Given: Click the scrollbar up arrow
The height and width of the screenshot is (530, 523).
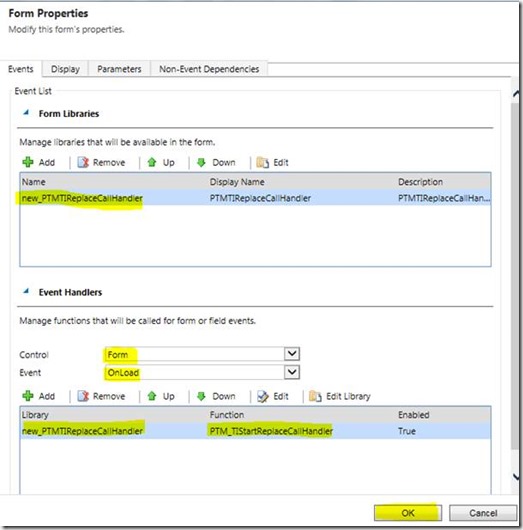Looking at the screenshot, I should tap(516, 94).
